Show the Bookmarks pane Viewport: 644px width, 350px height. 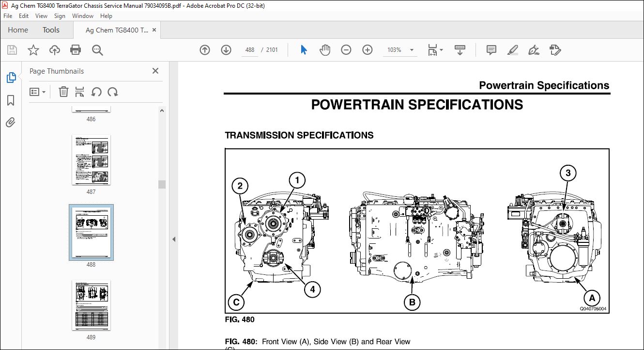(11, 100)
